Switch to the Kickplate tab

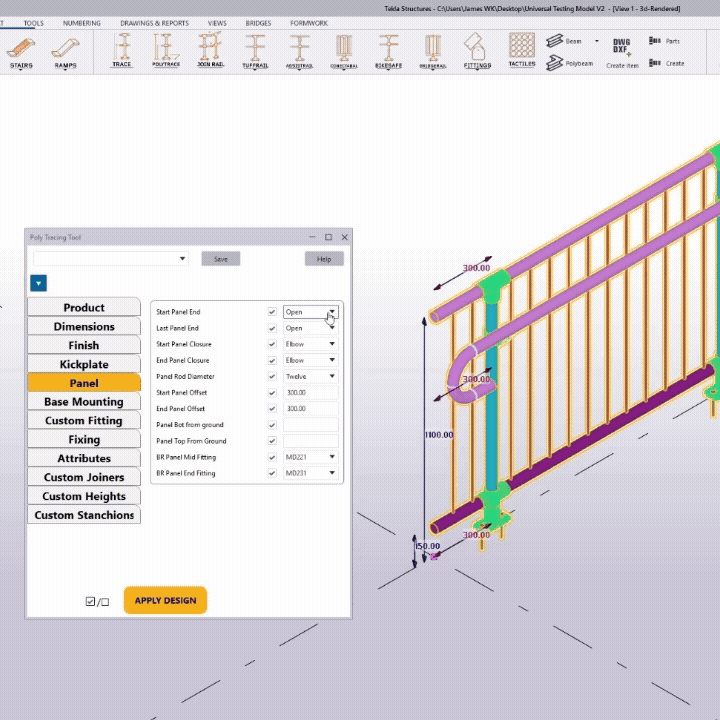click(84, 365)
